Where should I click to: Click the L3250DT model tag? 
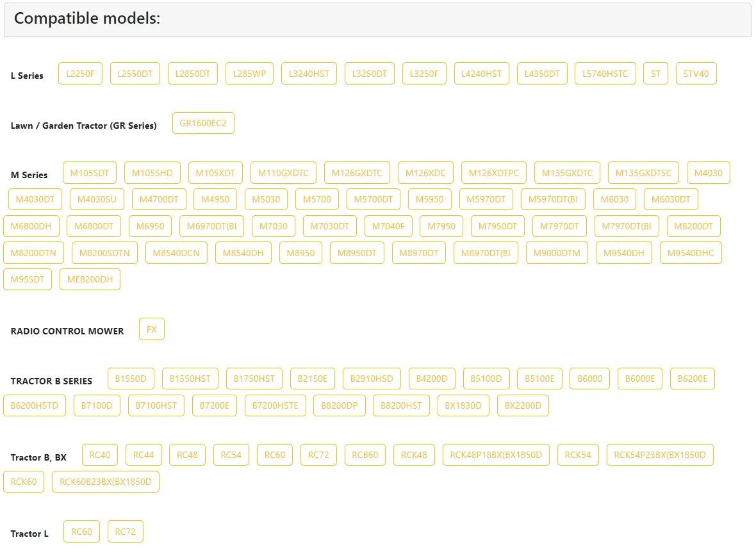369,74
